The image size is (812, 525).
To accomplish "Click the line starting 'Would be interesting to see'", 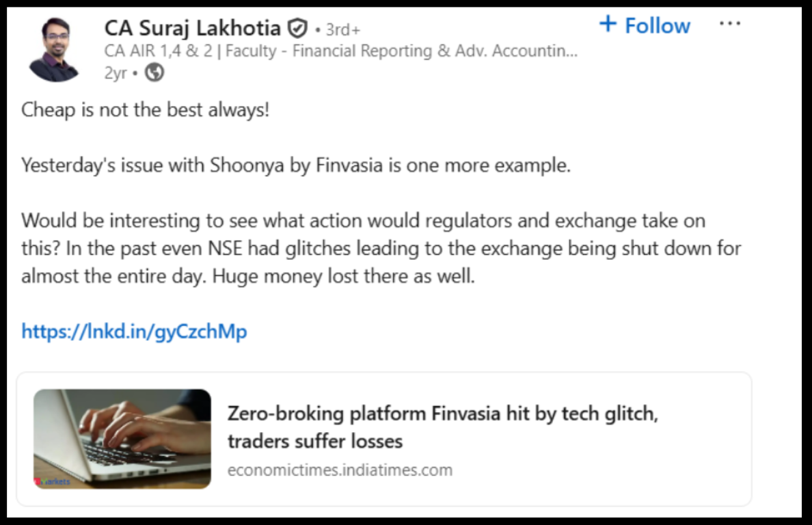I will [362, 221].
